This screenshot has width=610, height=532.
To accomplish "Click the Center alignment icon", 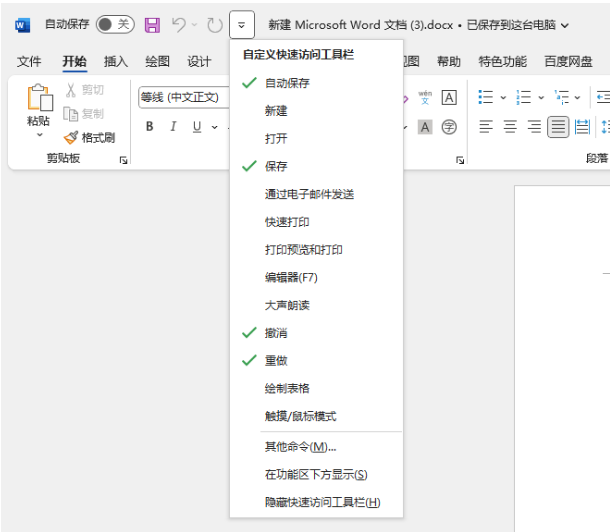I will pos(510,127).
